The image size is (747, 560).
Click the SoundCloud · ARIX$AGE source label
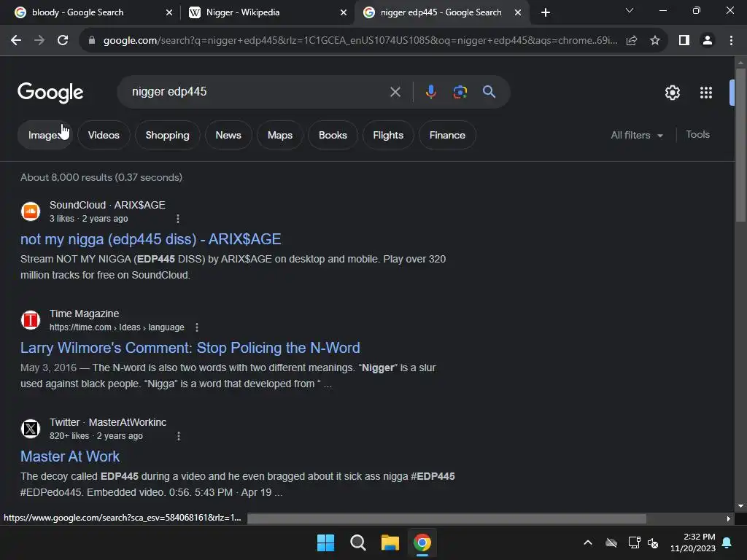pyautogui.click(x=107, y=205)
